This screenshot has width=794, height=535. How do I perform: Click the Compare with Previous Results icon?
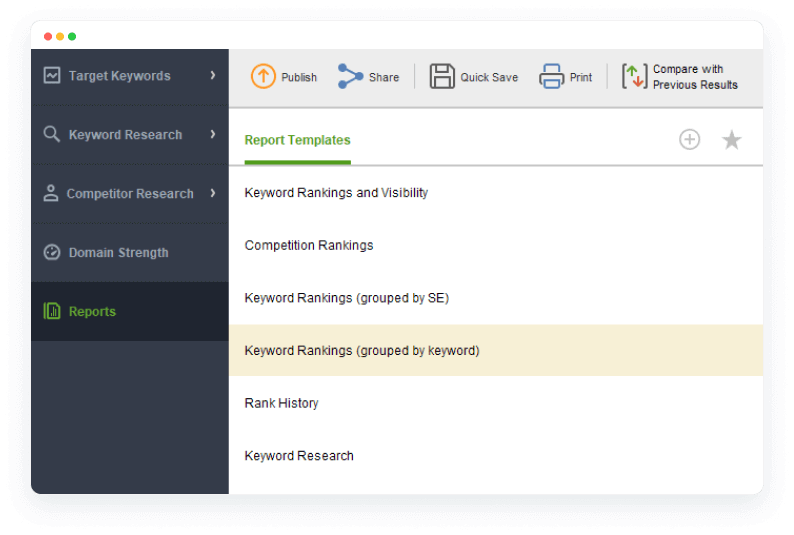click(x=634, y=76)
